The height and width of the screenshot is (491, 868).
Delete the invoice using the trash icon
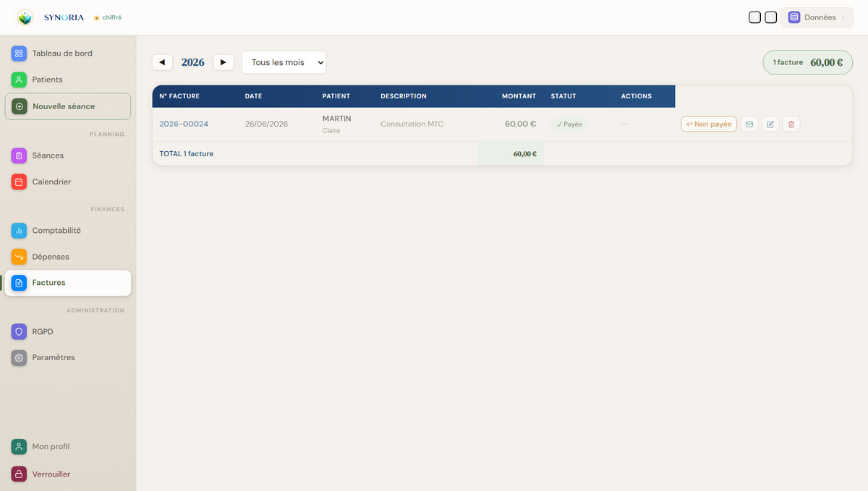[x=791, y=124]
